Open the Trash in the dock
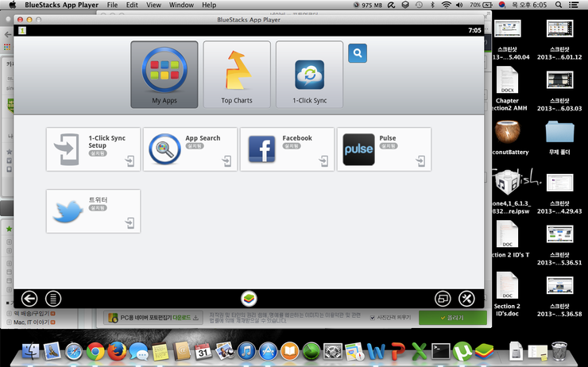The image size is (588, 367). click(559, 351)
